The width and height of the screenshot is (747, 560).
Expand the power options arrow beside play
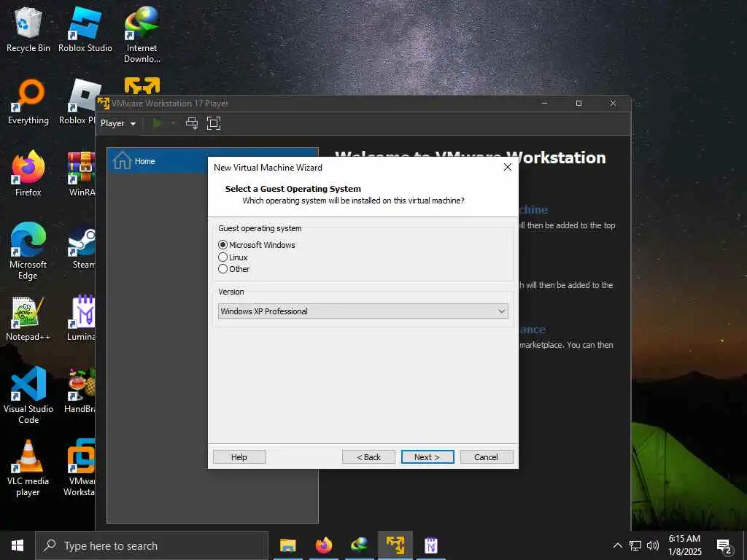click(x=174, y=123)
